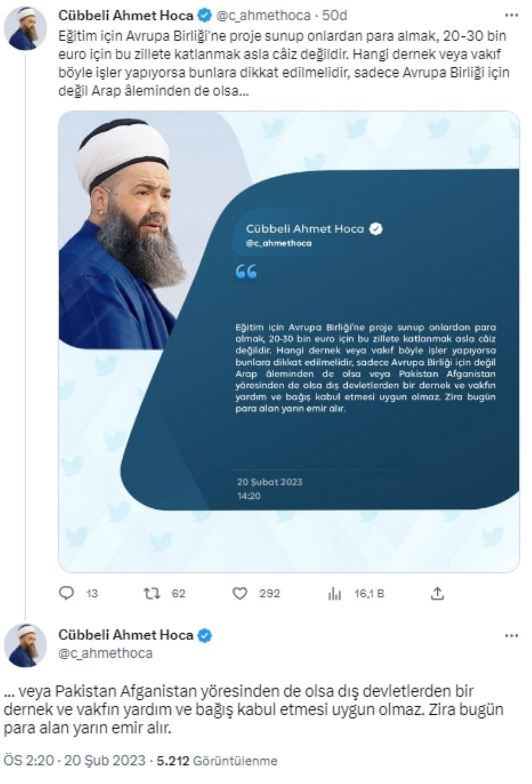Click the first tweet's body text
This screenshot has height=784, width=532.
click(x=284, y=63)
